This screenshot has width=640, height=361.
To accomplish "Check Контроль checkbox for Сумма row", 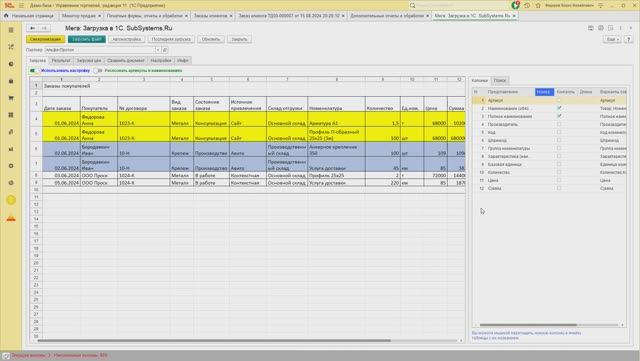I will [x=559, y=188].
